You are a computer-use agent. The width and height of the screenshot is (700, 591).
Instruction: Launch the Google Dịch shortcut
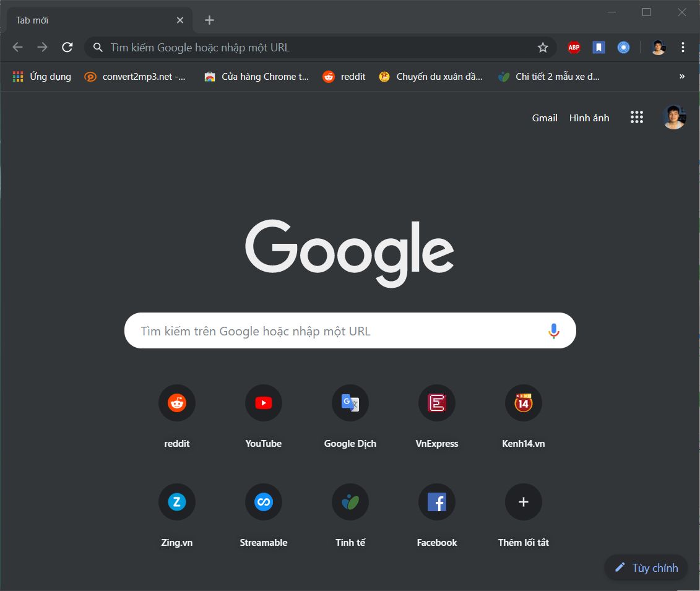[350, 403]
